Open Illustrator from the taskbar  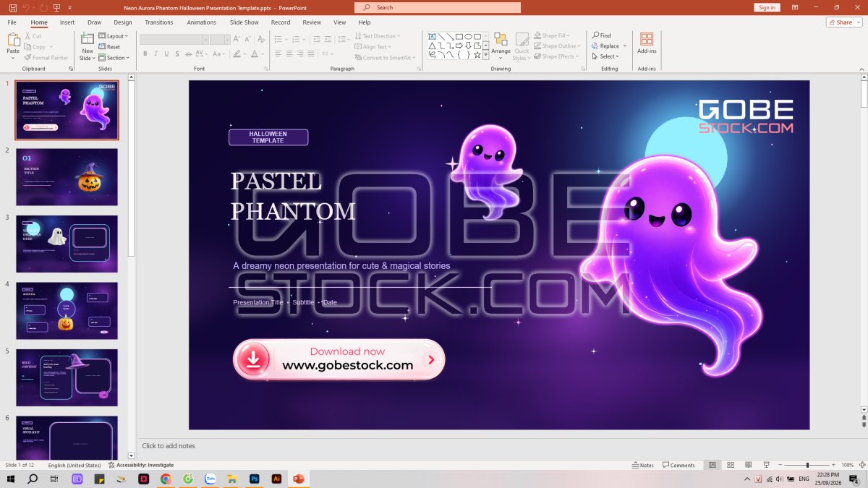pyautogui.click(x=276, y=479)
